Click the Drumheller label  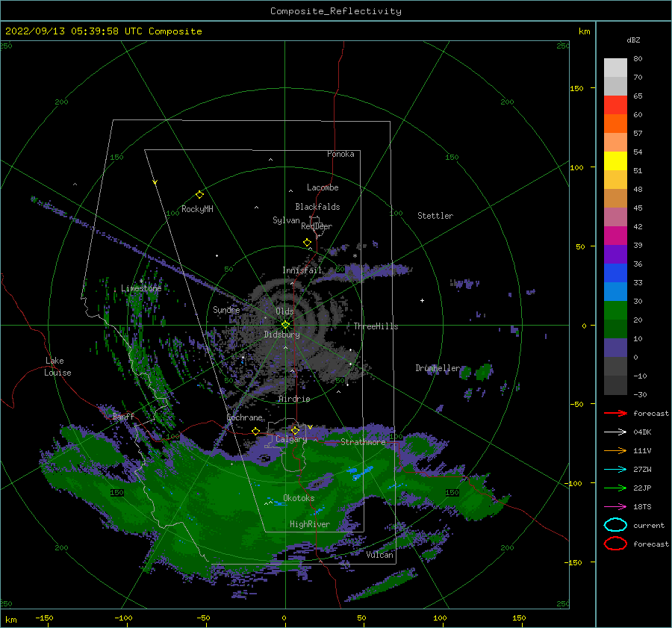point(438,368)
